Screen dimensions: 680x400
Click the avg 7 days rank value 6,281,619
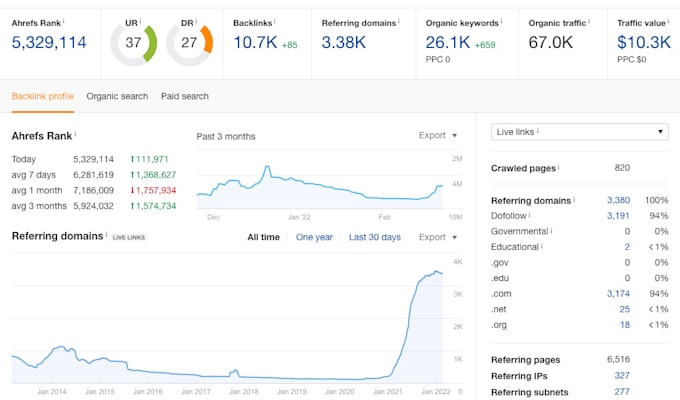(x=93, y=175)
